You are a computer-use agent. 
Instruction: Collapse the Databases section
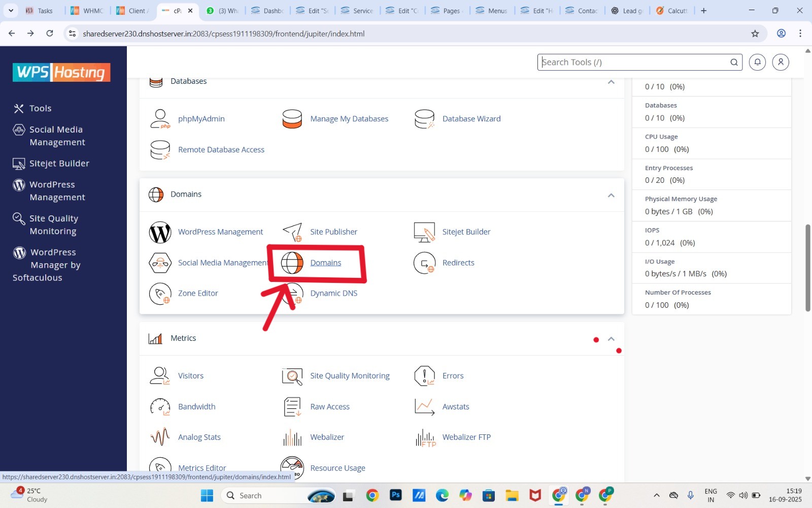click(611, 82)
